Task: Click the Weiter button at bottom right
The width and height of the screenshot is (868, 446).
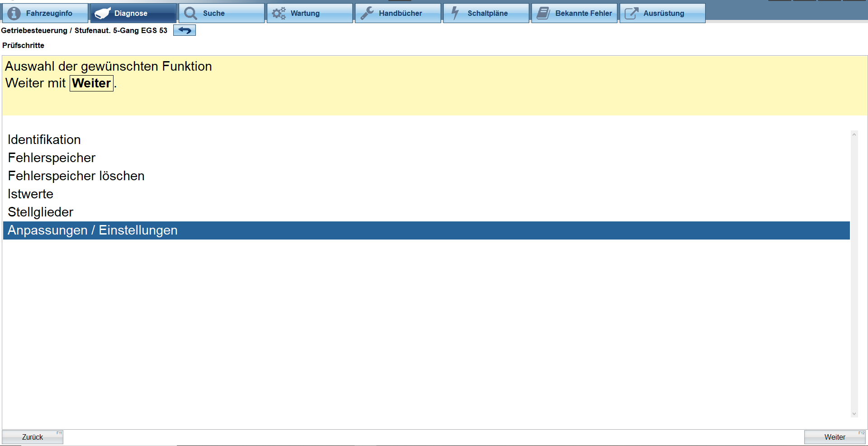Action: point(835,437)
